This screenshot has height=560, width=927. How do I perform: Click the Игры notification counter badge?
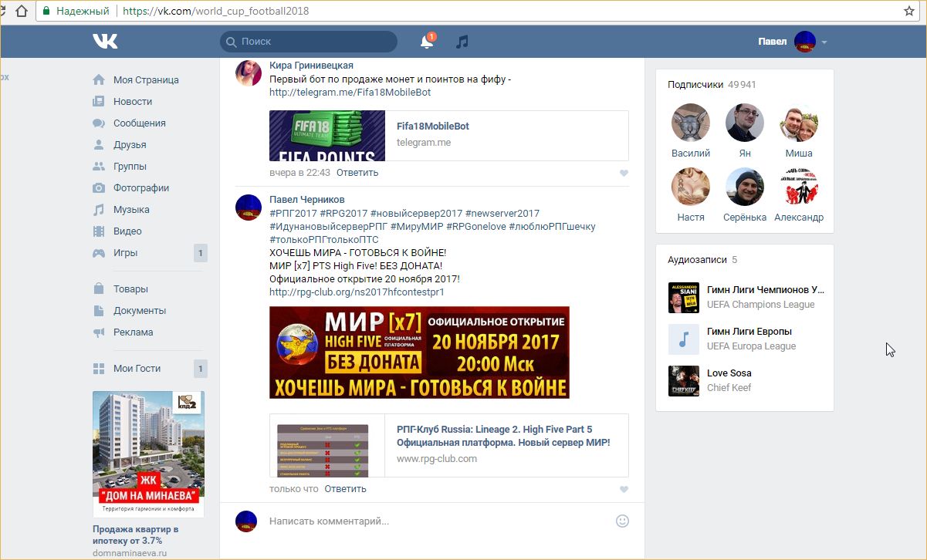(x=201, y=253)
